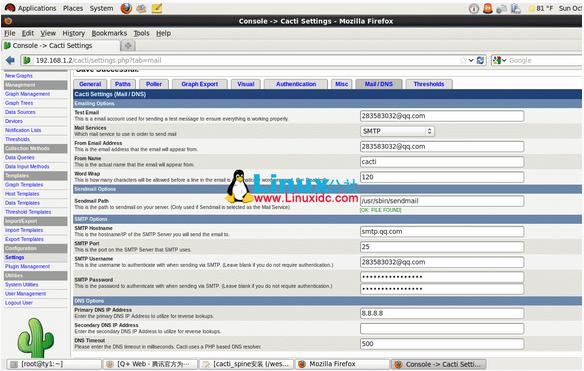Click the SMTP Username field

click(x=442, y=262)
